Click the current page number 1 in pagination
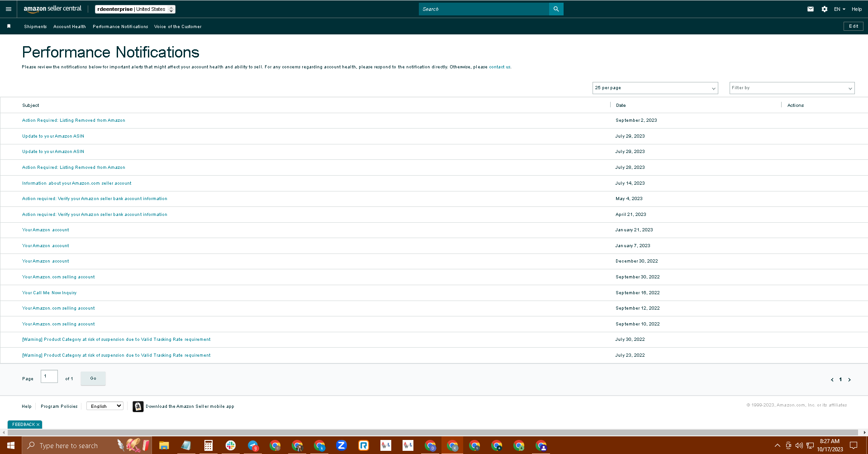The height and width of the screenshot is (454, 868). point(841,380)
